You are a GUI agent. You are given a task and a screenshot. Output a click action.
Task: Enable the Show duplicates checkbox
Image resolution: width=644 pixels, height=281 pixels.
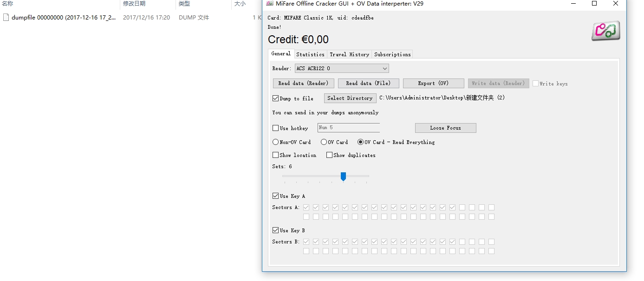click(x=329, y=155)
